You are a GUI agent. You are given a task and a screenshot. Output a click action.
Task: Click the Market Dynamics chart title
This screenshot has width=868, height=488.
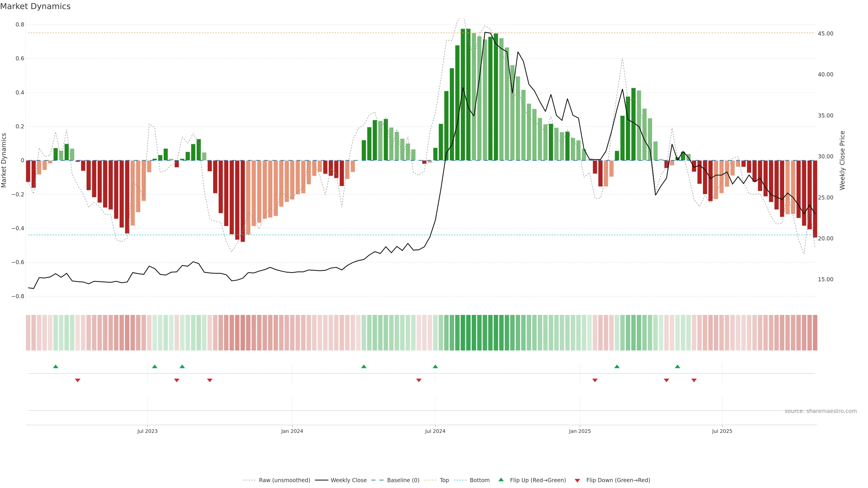point(35,6)
